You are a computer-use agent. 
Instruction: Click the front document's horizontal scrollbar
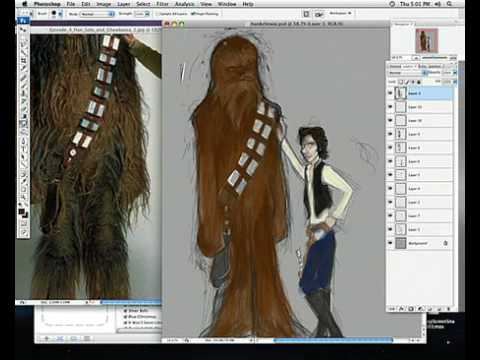pyautogui.click(x=333, y=340)
